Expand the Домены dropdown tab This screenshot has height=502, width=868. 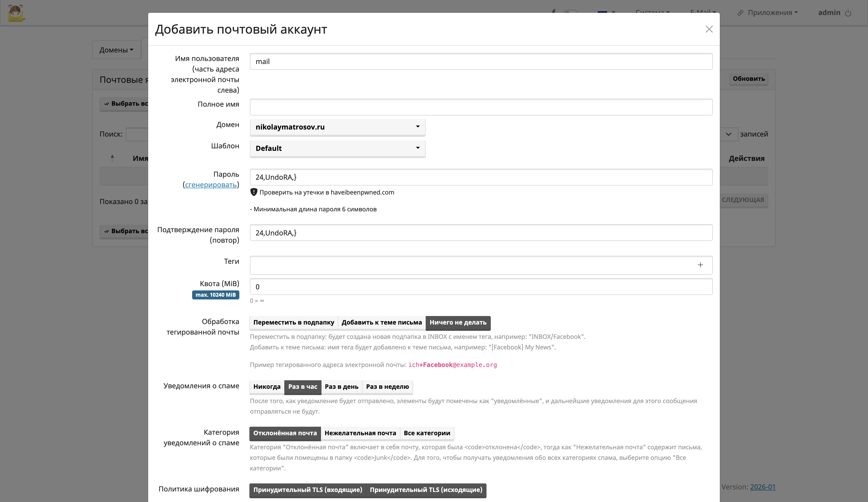116,50
